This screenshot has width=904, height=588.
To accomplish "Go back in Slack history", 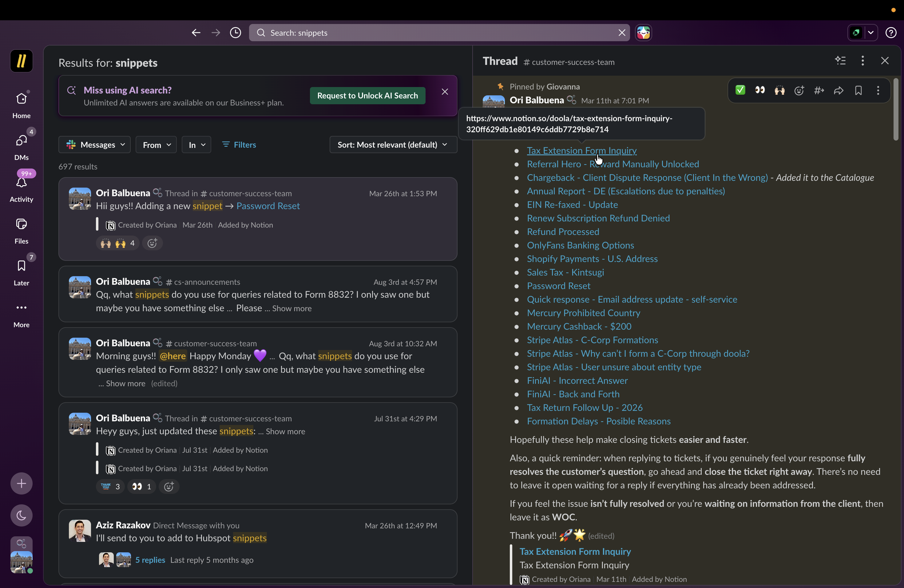I will (x=196, y=33).
